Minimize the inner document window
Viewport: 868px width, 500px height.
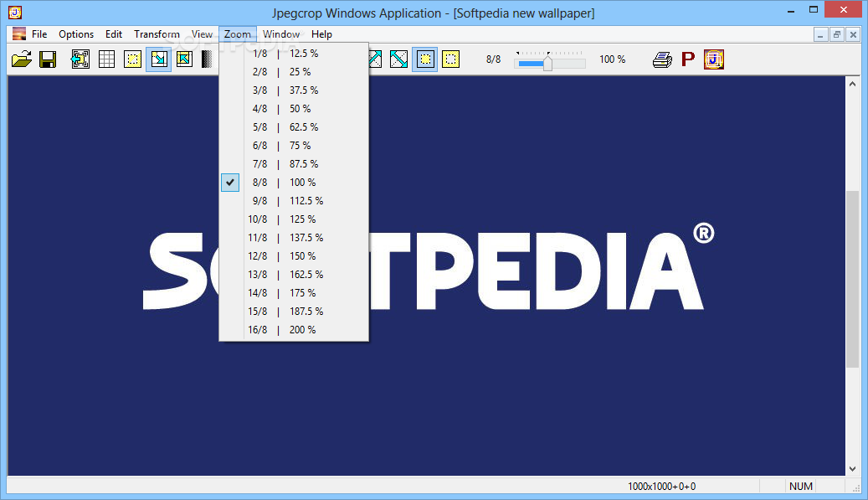(820, 35)
